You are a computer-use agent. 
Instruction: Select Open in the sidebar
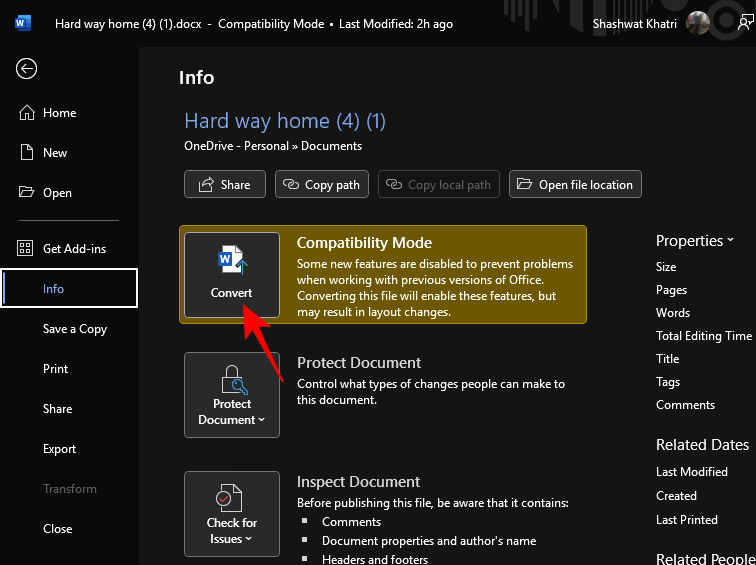point(57,193)
